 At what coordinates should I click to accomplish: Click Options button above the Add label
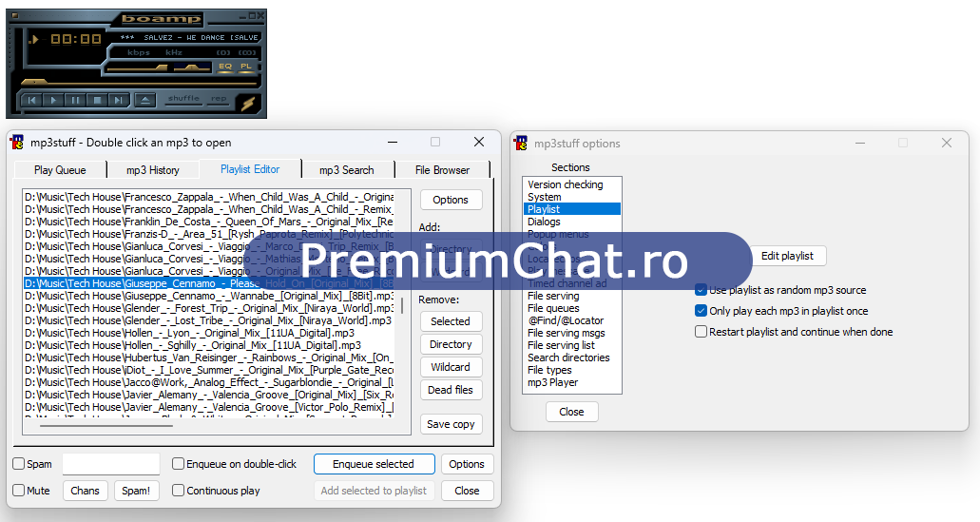(x=451, y=200)
